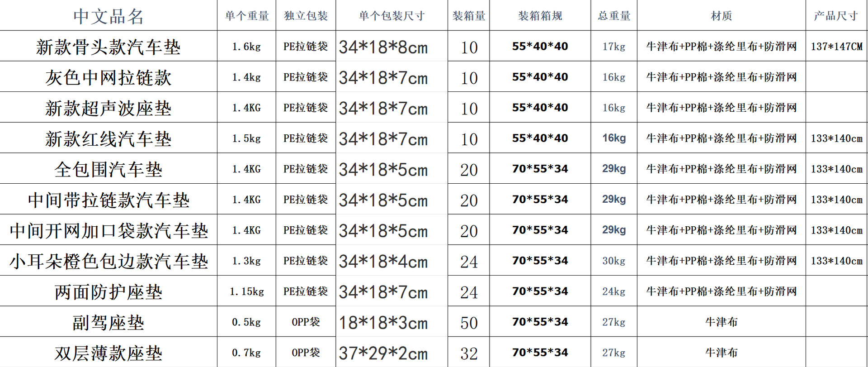Click the 独立包装 header cell
This screenshot has width=868, height=367.
coord(306,15)
